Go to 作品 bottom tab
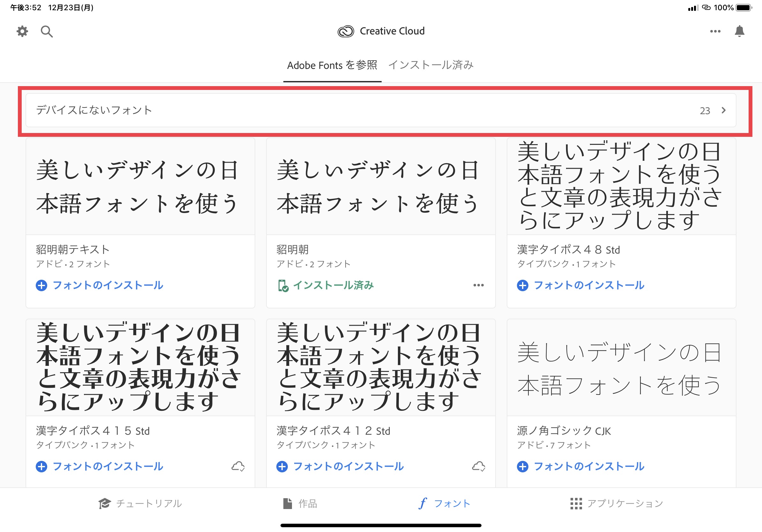The image size is (762, 532). (x=300, y=504)
